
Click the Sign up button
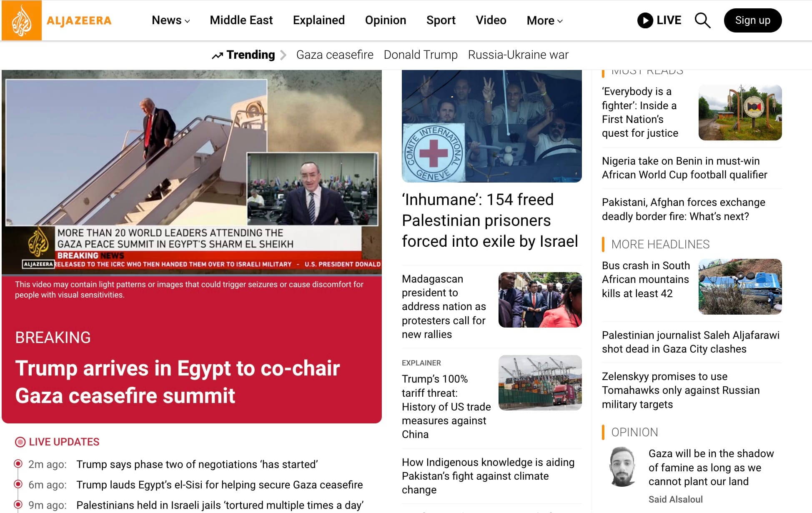pos(752,20)
